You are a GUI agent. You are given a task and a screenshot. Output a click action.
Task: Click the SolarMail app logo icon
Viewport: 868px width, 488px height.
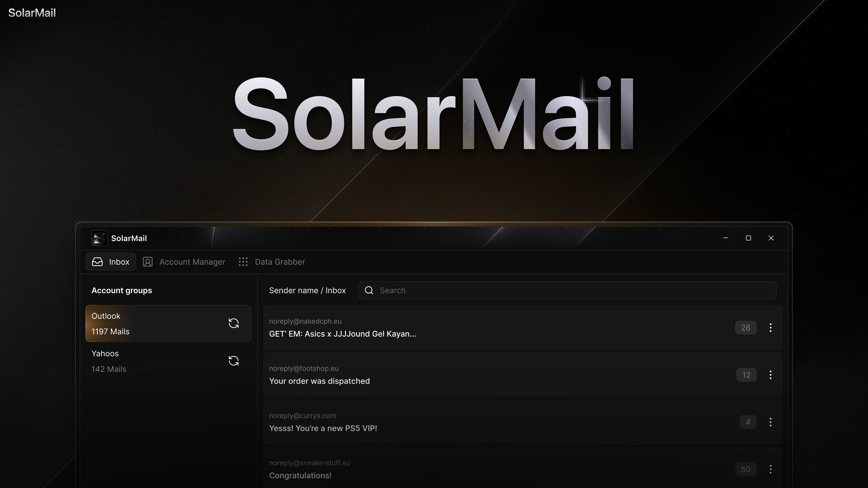point(99,238)
